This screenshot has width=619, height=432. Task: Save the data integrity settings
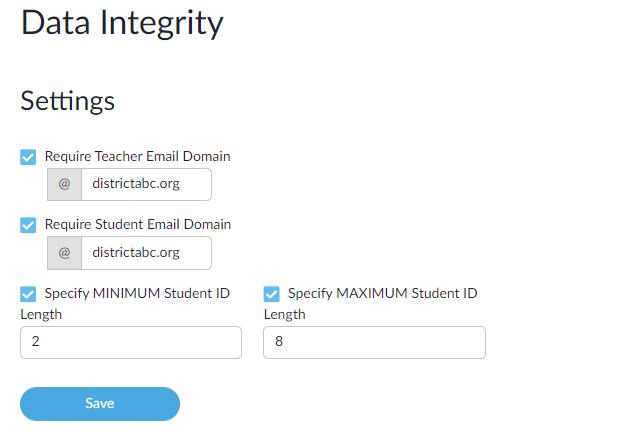click(x=100, y=404)
